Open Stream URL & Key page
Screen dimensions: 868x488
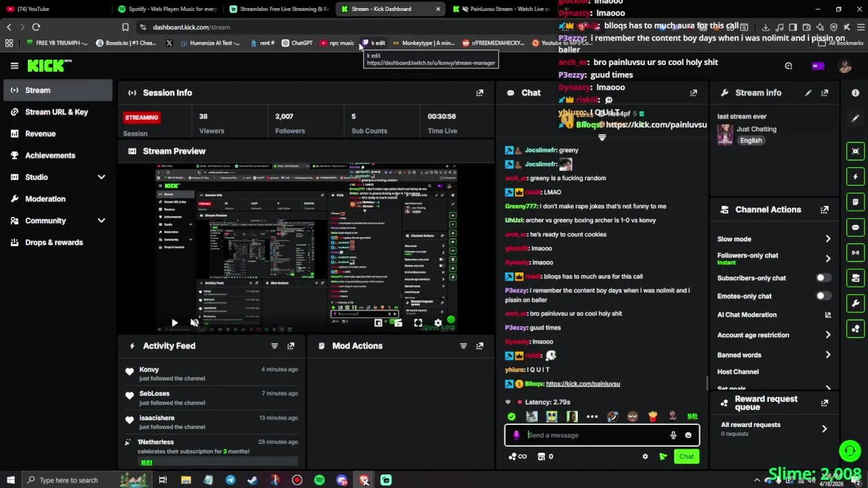click(58, 112)
